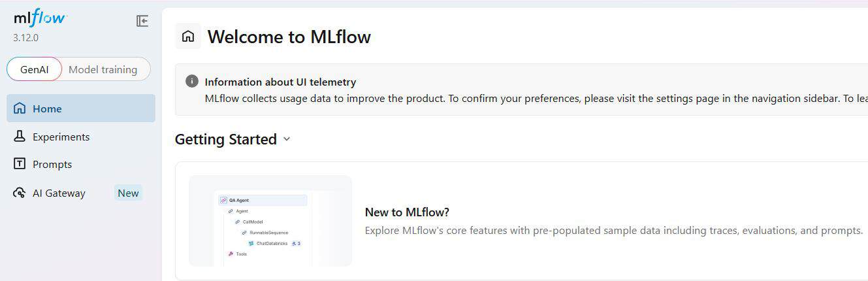Click the AI Gateway cloud icon

[x=20, y=193]
